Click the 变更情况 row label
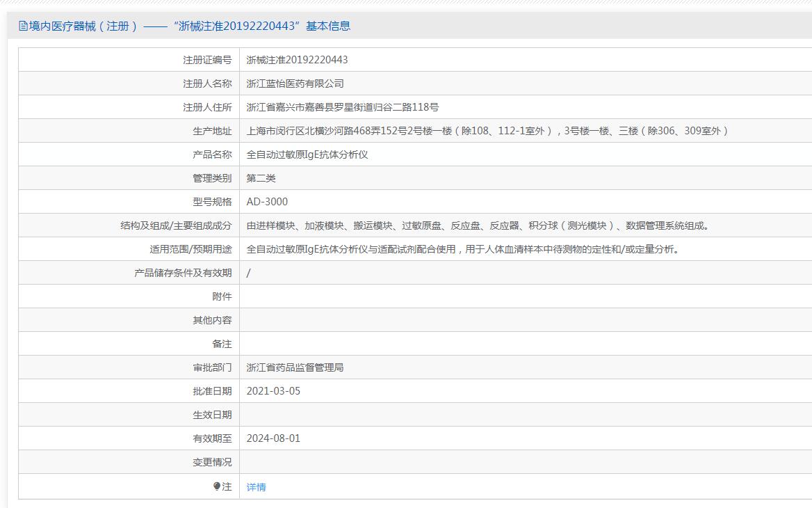The width and height of the screenshot is (812, 508). tap(212, 462)
